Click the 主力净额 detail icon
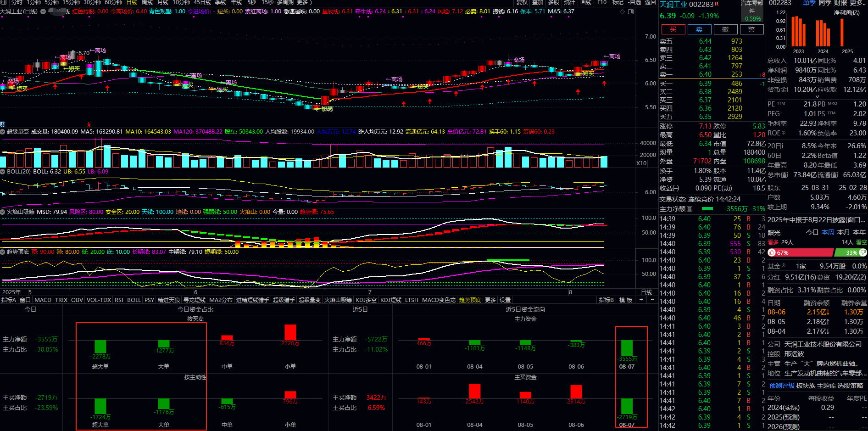The width and height of the screenshot is (868, 431). click(690, 209)
